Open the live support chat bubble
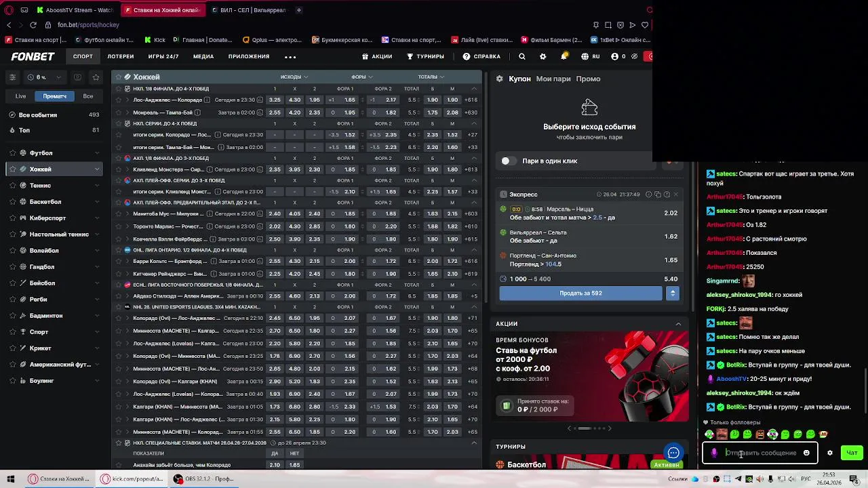This screenshot has width=868, height=488. click(x=673, y=453)
